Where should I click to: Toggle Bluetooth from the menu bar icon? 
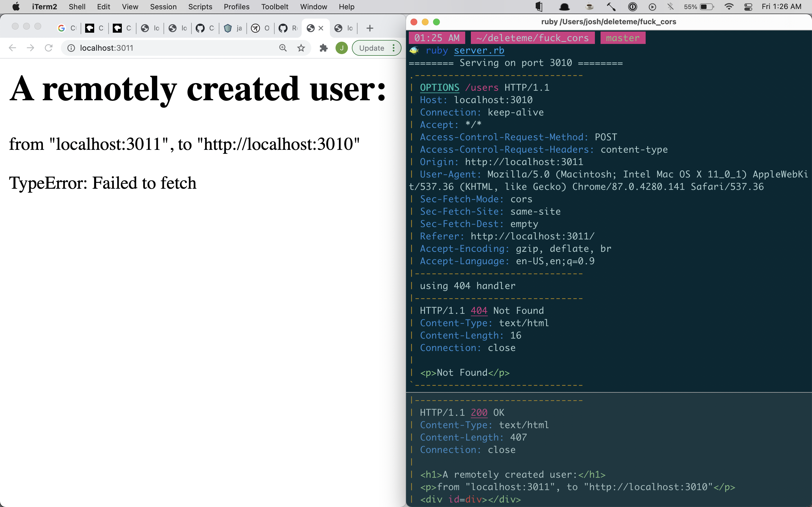click(670, 7)
